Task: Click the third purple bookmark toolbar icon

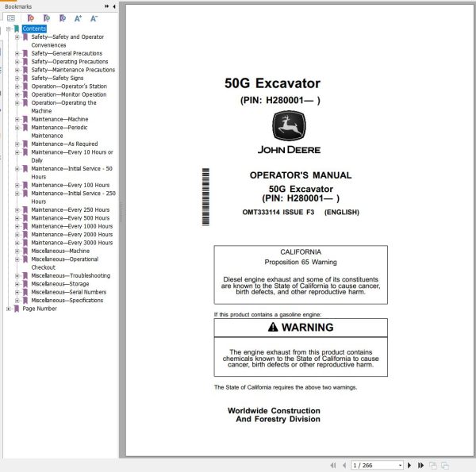Action: [62, 18]
